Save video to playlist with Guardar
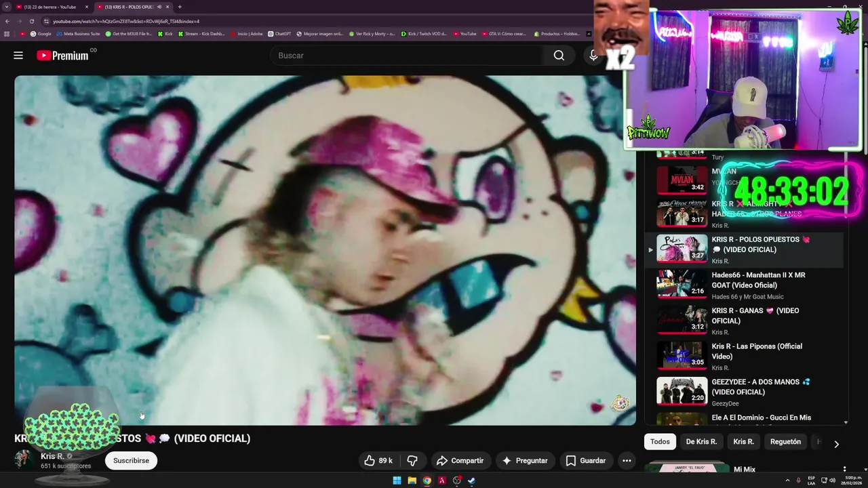The image size is (868, 488). [x=586, y=461]
